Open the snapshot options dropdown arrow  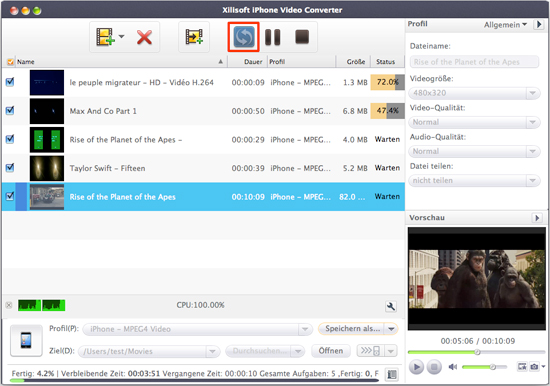click(543, 366)
